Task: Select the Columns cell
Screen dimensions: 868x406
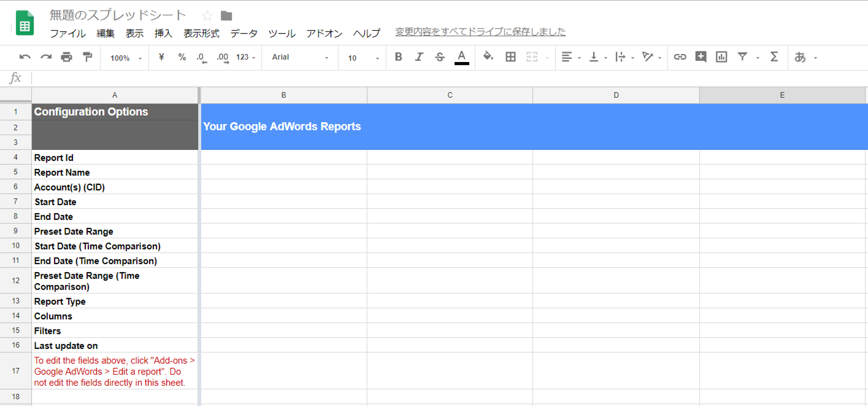Action: coord(115,316)
